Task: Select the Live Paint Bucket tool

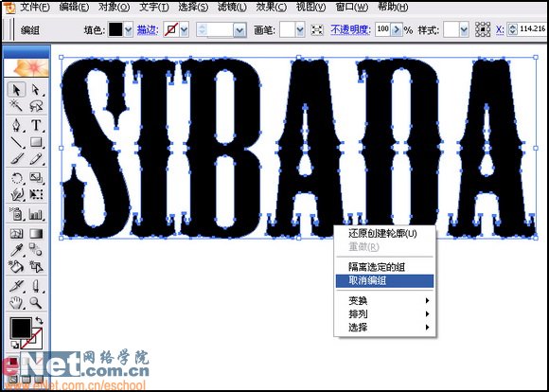Action: pyautogui.click(x=16, y=266)
